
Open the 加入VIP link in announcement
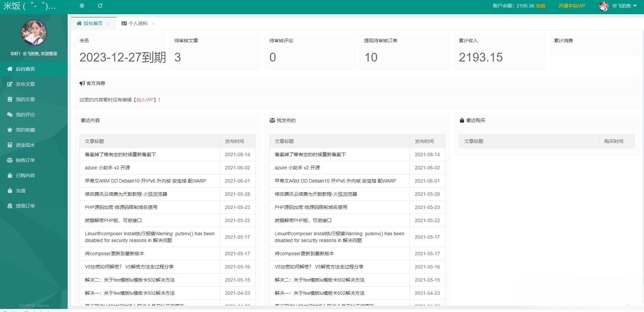click(x=145, y=100)
